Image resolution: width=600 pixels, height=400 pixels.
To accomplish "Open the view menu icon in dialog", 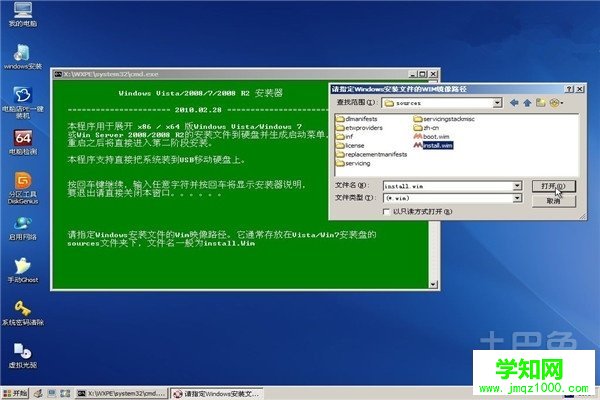I will (x=556, y=103).
